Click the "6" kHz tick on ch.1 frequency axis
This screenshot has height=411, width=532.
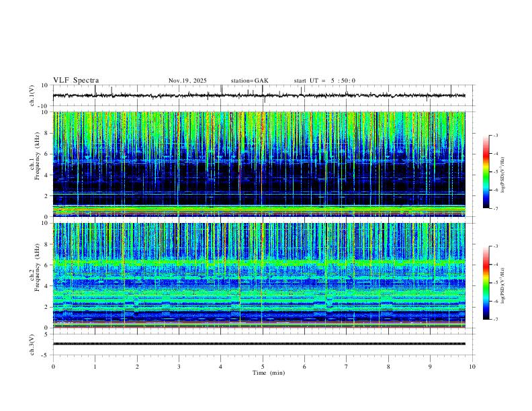[46, 154]
